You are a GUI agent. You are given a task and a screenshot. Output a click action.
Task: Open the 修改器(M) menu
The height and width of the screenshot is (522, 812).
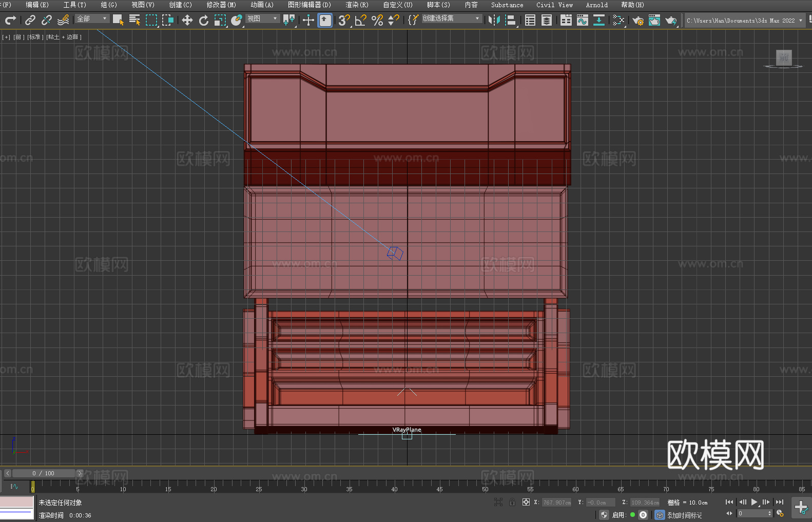click(x=221, y=5)
